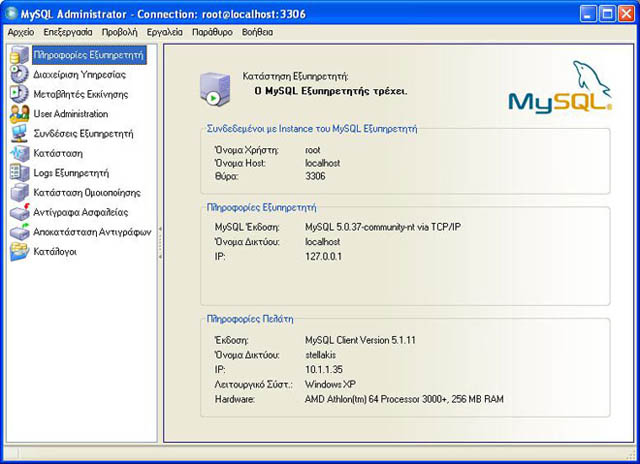Click the server running status icon
640x464 pixels.
pyautogui.click(x=215, y=89)
